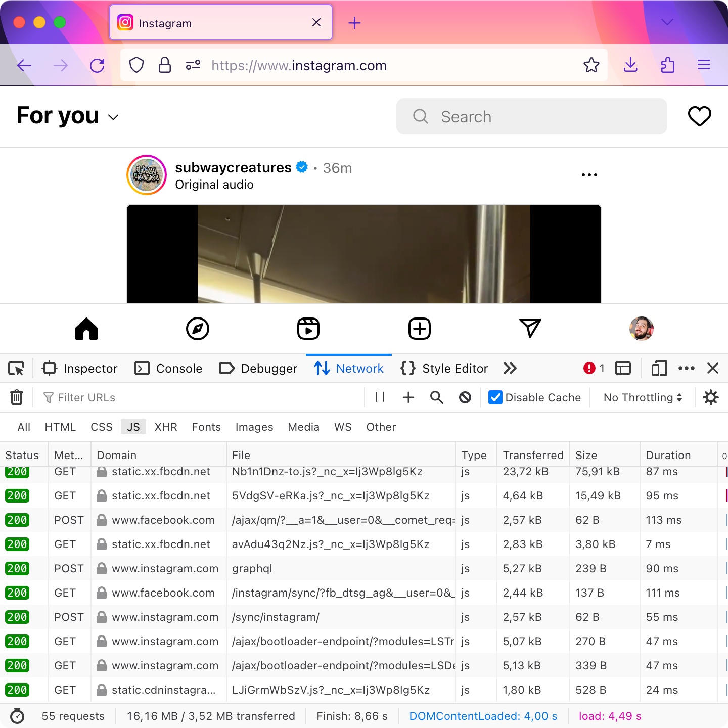Open Network settings gear icon
Image resolution: width=728 pixels, height=728 pixels.
[x=711, y=398]
